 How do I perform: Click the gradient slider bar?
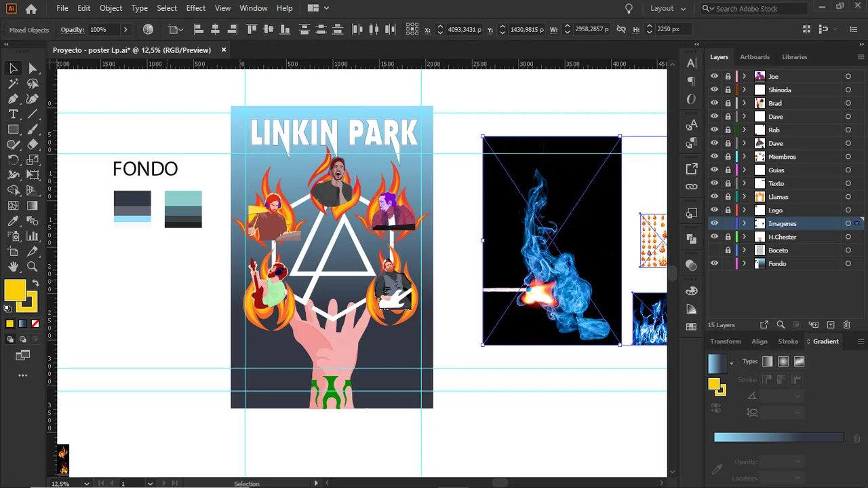[778, 438]
